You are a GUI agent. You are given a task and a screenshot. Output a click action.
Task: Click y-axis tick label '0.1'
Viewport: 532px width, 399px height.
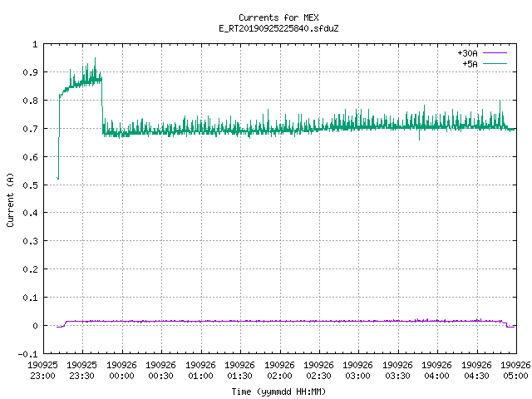(30, 298)
